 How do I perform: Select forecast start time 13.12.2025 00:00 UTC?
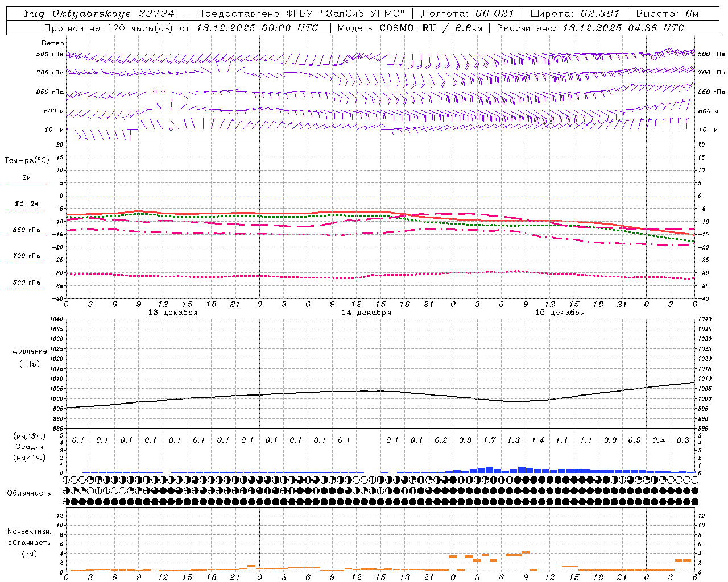click(x=257, y=28)
